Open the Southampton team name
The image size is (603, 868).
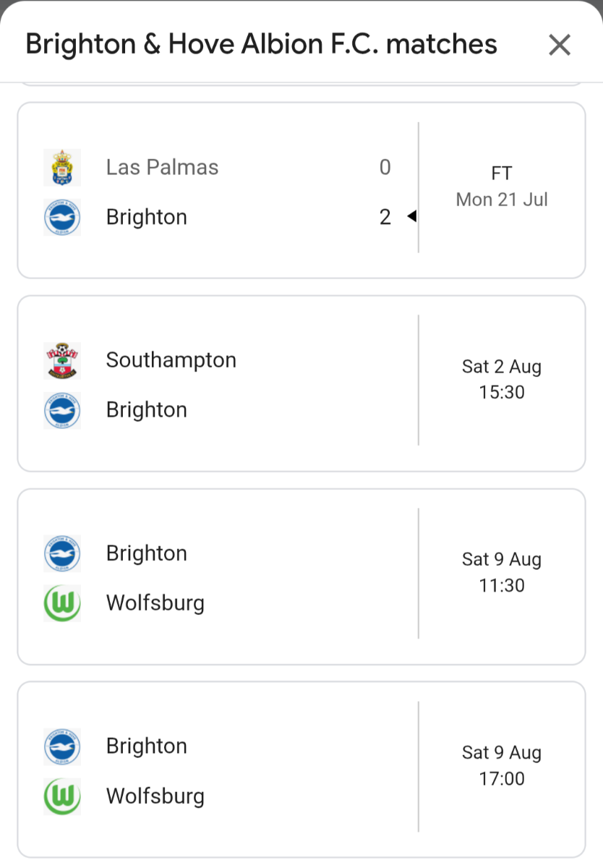tap(171, 360)
